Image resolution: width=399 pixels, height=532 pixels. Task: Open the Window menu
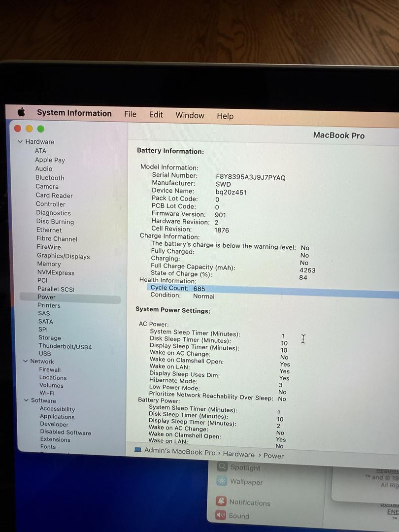[190, 115]
